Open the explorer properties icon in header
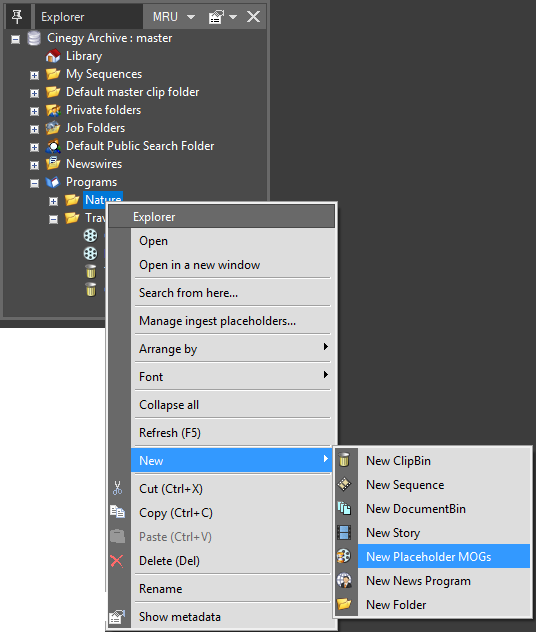Viewport: 536px width, 636px height. (216, 17)
